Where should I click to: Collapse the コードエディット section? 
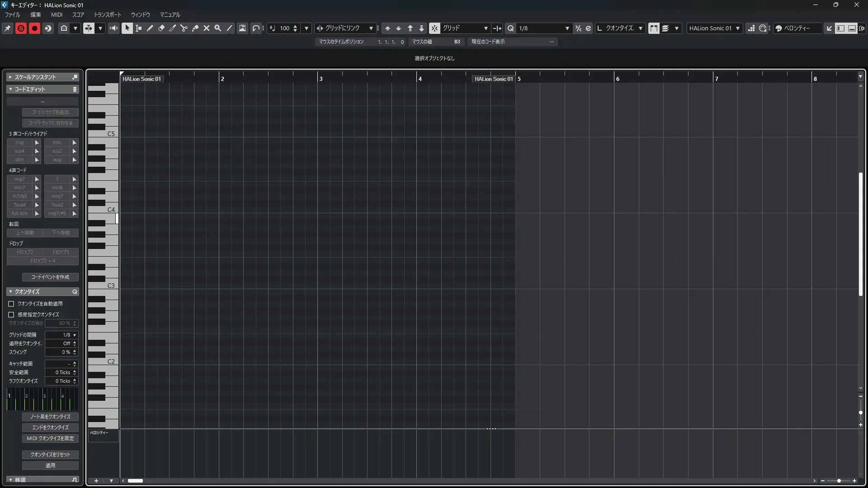click(x=10, y=89)
